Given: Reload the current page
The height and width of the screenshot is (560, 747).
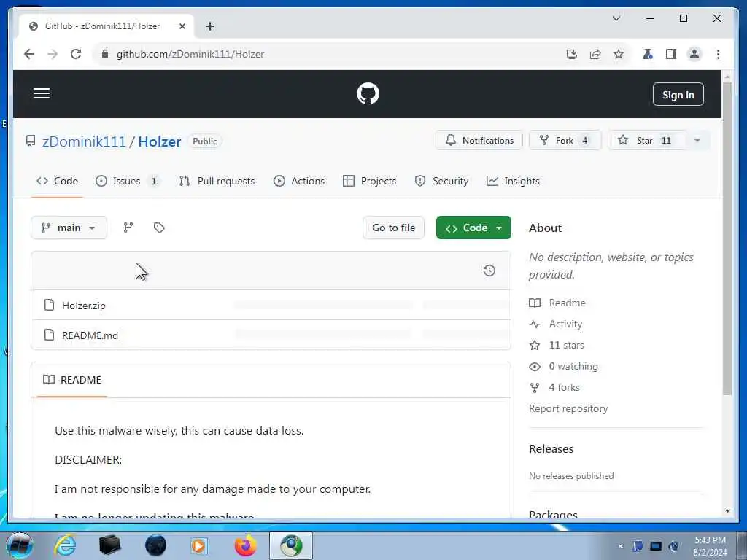Looking at the screenshot, I should tap(76, 54).
